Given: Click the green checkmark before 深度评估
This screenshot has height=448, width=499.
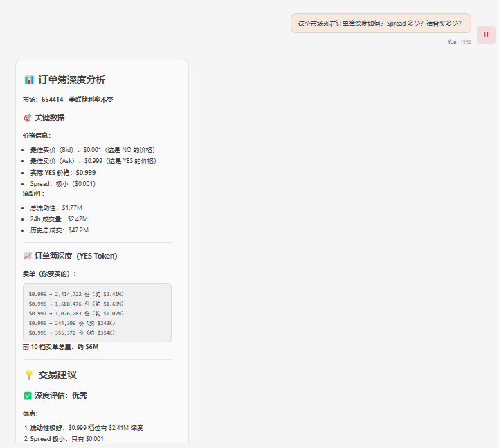Looking at the screenshot, I should pos(28,395).
